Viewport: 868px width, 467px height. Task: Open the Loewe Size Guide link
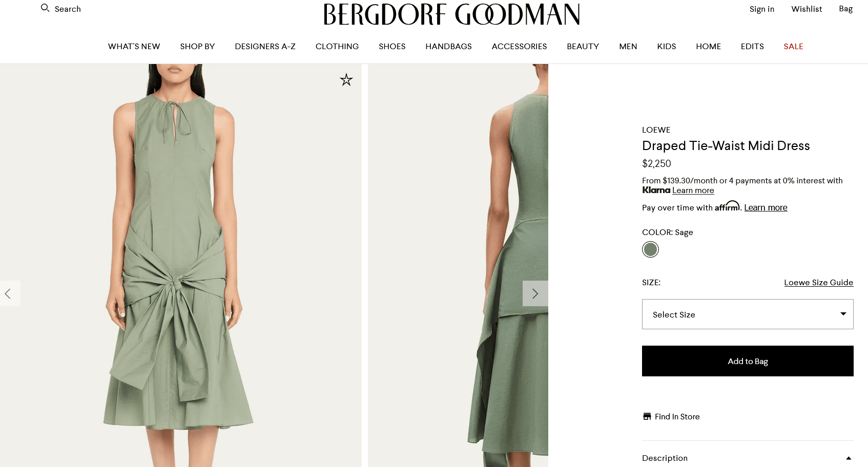(818, 282)
